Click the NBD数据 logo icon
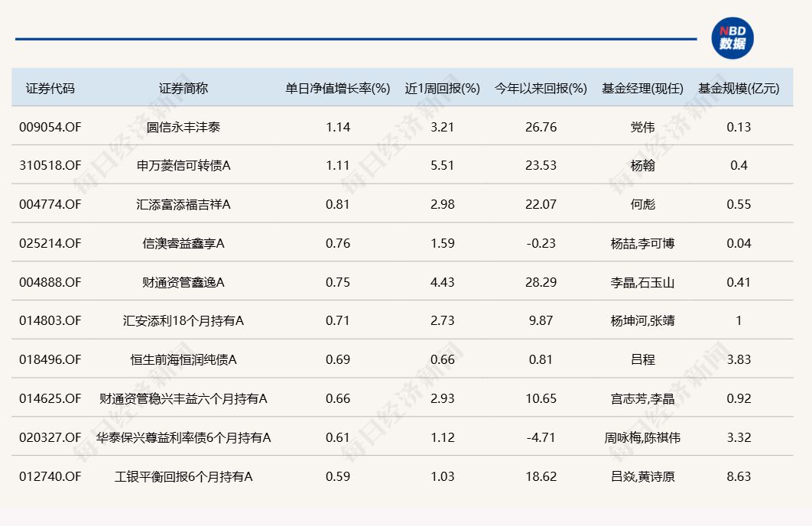812x526 pixels. (732, 38)
